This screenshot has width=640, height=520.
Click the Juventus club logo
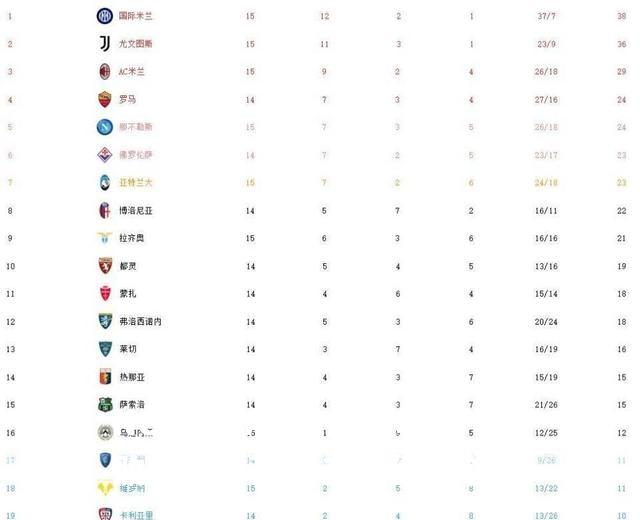click(x=105, y=44)
